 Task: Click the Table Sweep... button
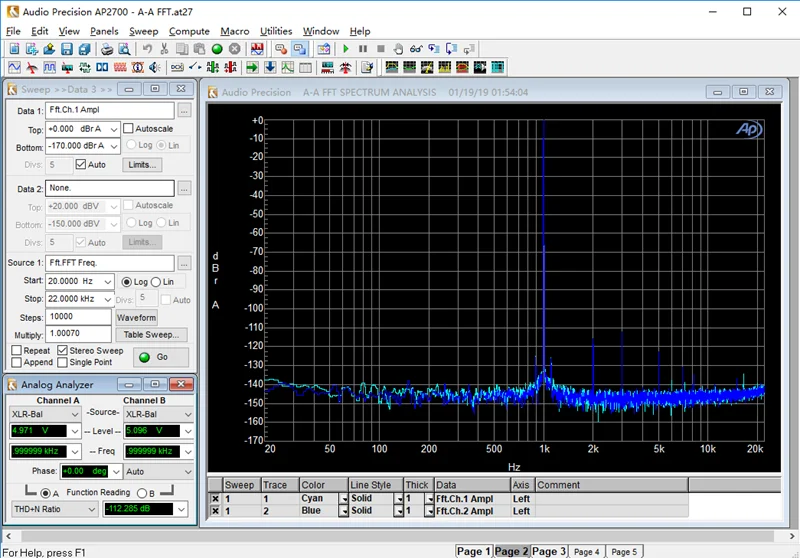point(151,335)
